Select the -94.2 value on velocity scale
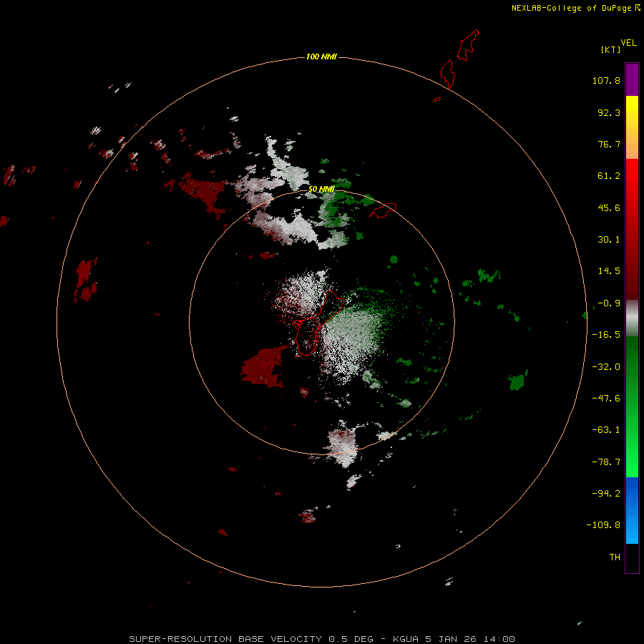The height and width of the screenshot is (644, 644). coord(606,493)
